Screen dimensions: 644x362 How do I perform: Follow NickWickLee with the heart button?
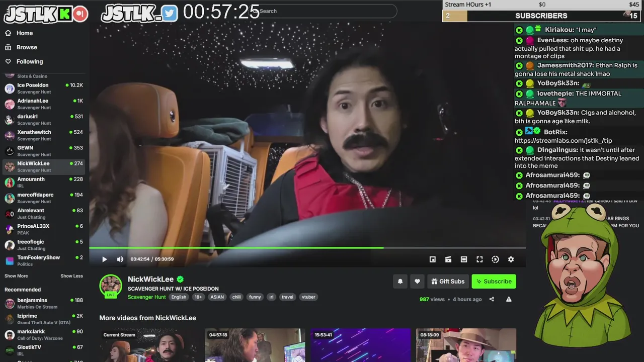pyautogui.click(x=417, y=282)
